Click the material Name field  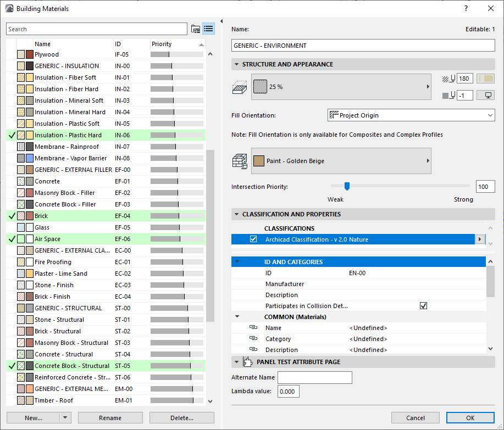(363, 45)
